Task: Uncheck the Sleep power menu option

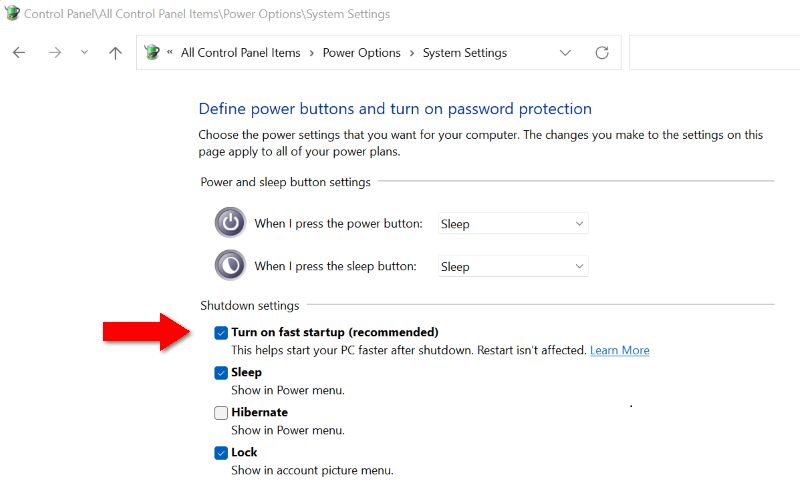Action: pos(221,373)
